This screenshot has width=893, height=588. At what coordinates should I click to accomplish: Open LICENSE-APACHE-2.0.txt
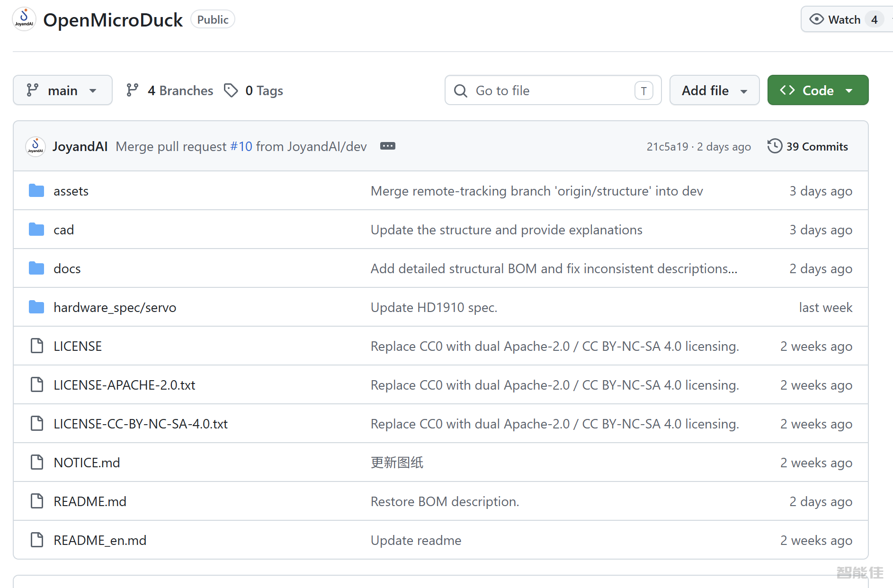click(x=125, y=385)
